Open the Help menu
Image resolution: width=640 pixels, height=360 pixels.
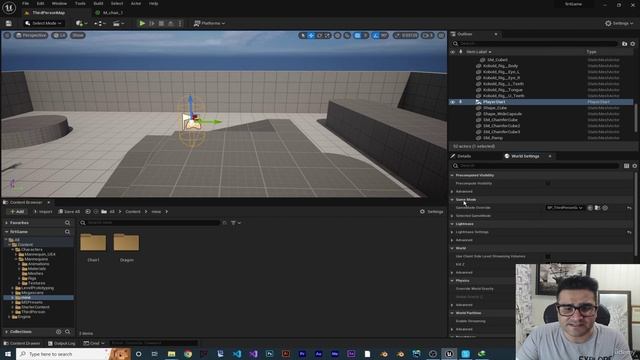pyautogui.click(x=153, y=3)
